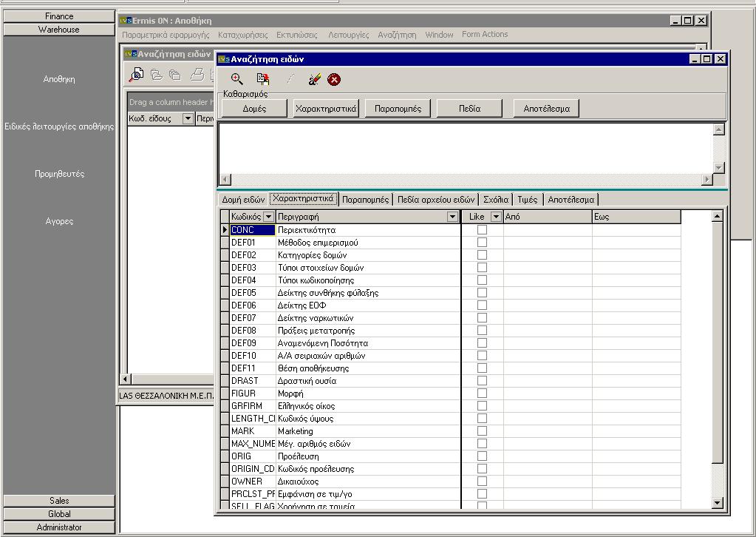Viewport: 756px width, 537px height.
Task: Click the Από cell in the CONC row
Action: tap(548, 230)
